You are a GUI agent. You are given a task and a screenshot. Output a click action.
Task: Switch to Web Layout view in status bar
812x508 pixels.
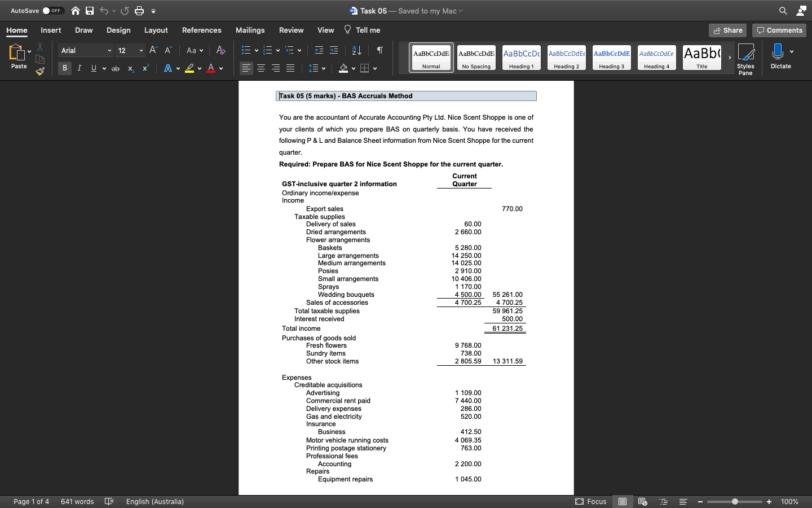pyautogui.click(x=642, y=501)
